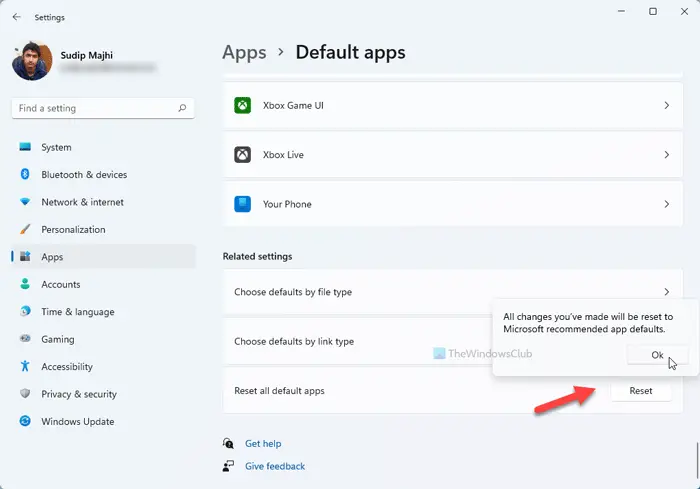Click the blue Your Phone app icon
Image resolution: width=700 pixels, height=489 pixels.
242,204
